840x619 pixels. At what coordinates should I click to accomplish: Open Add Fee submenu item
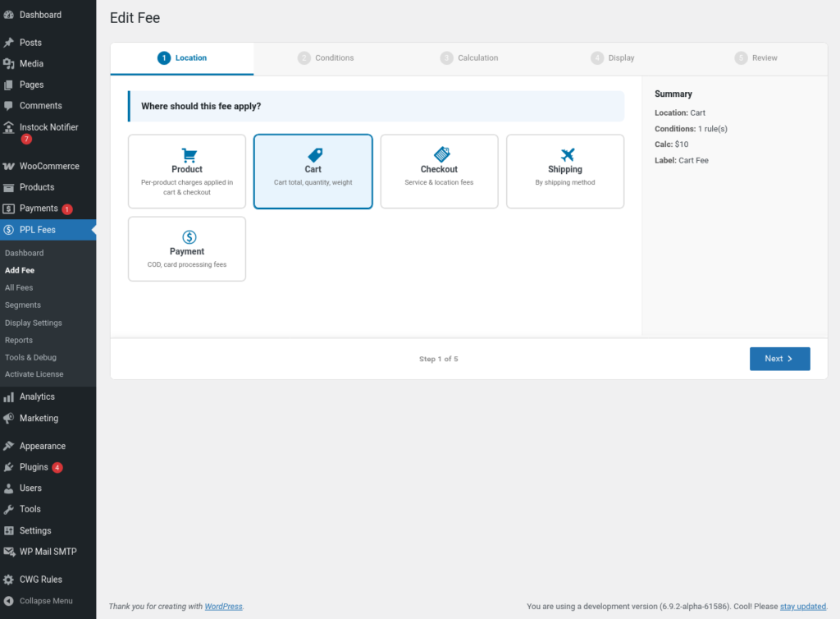click(x=20, y=271)
